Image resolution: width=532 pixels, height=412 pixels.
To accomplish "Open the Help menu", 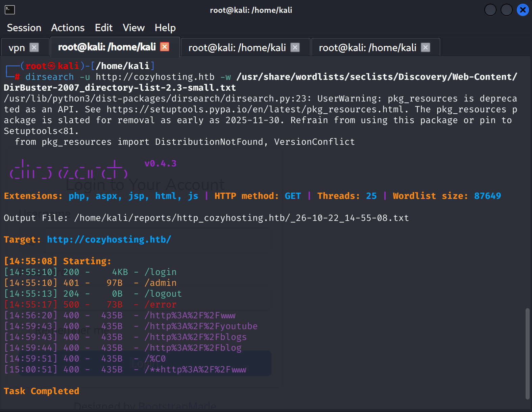I will (x=165, y=28).
